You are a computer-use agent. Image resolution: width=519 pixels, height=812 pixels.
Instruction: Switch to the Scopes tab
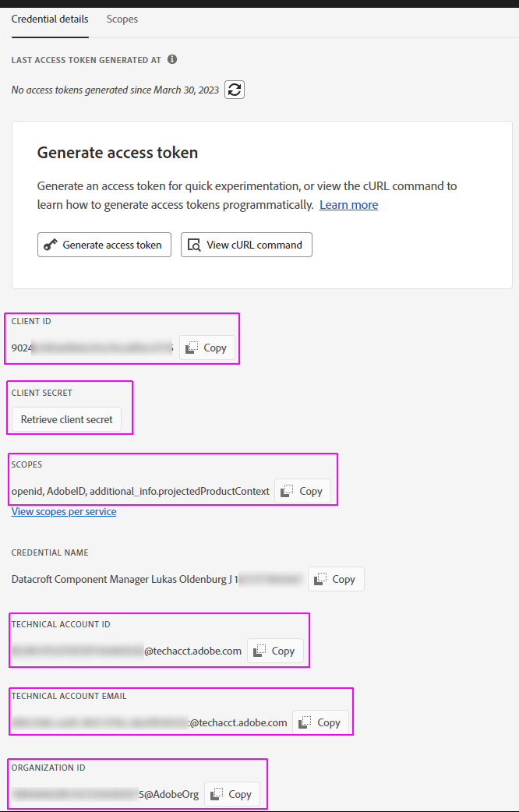pyautogui.click(x=122, y=19)
